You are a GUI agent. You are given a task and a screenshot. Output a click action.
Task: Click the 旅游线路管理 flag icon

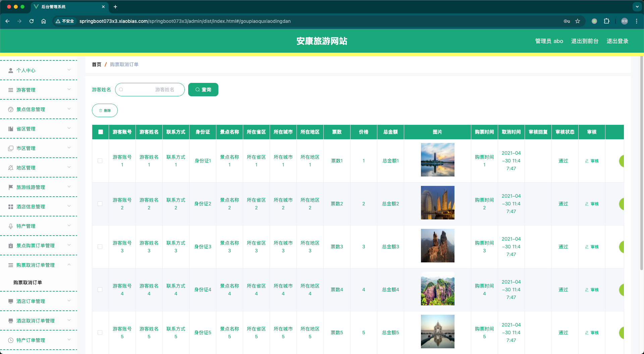(11, 187)
